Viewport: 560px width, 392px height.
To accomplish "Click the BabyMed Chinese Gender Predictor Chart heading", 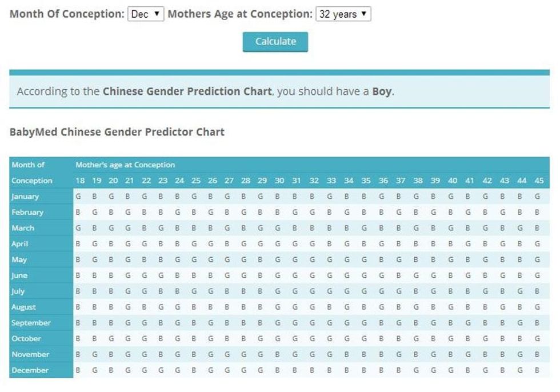I will 117,132.
